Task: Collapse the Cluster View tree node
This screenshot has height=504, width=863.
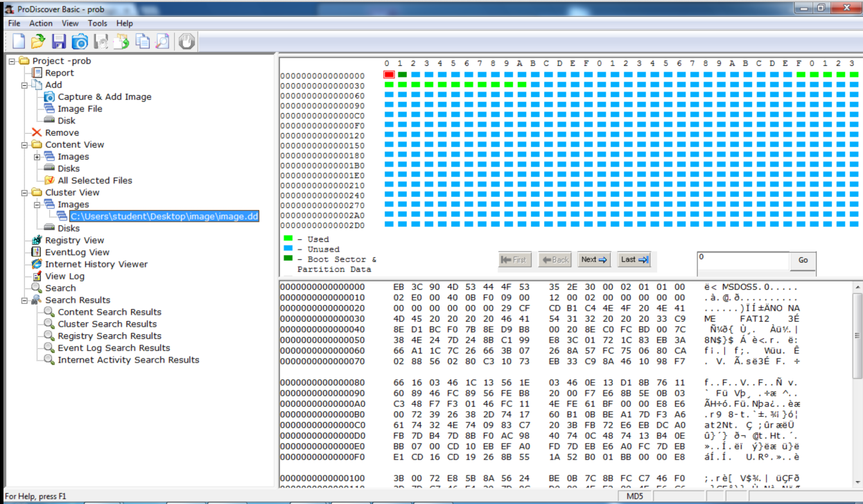Action: (24, 193)
